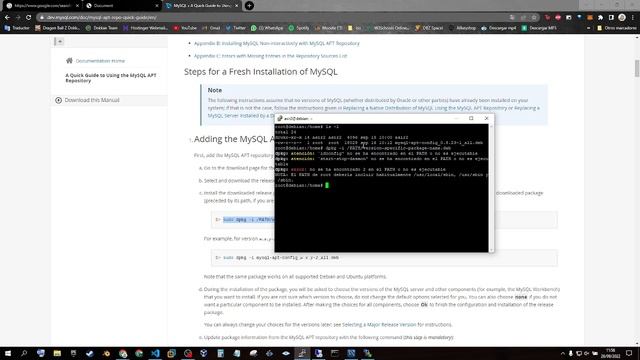
Task: Open the Appendix B non-interactive install link
Action: pyautogui.click(x=277, y=43)
